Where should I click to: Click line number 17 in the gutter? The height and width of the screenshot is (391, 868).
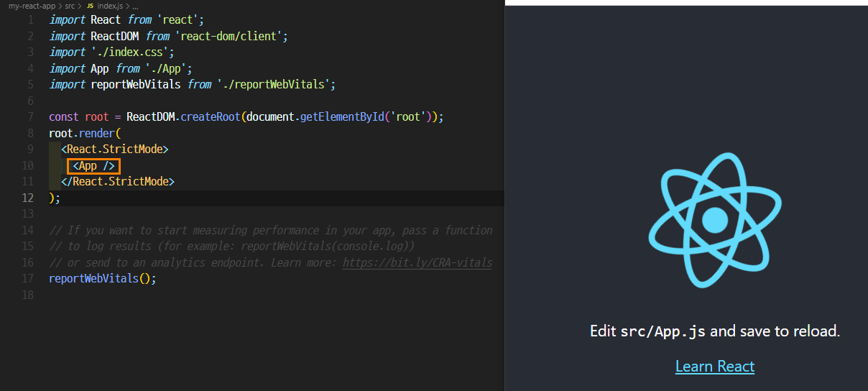pyautogui.click(x=27, y=278)
